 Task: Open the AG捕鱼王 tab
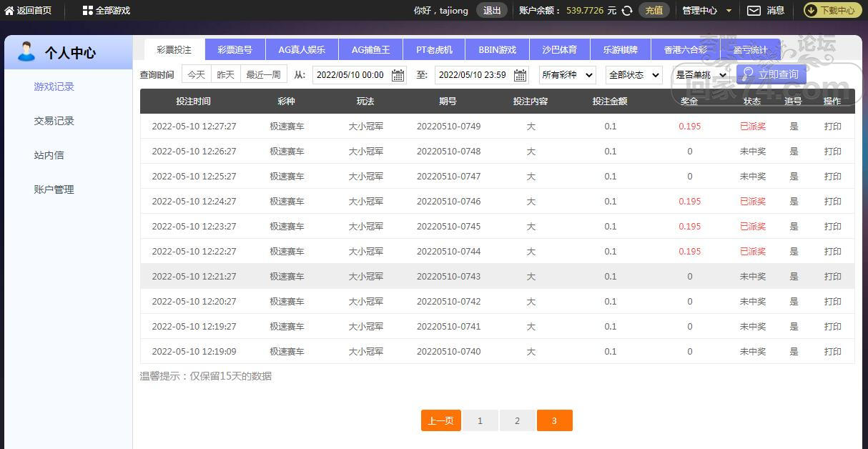370,49
